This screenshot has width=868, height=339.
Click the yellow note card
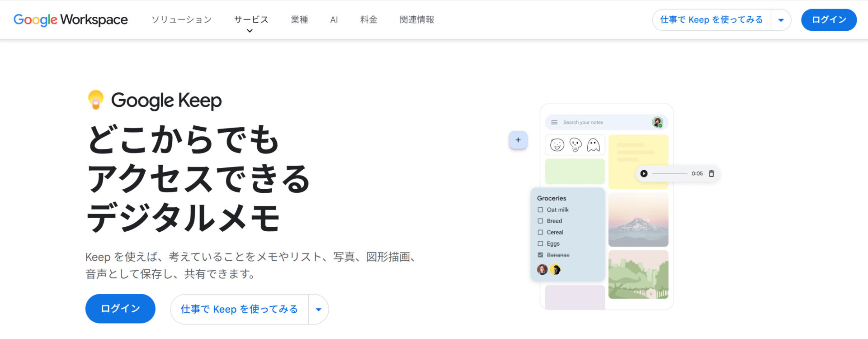(638, 162)
